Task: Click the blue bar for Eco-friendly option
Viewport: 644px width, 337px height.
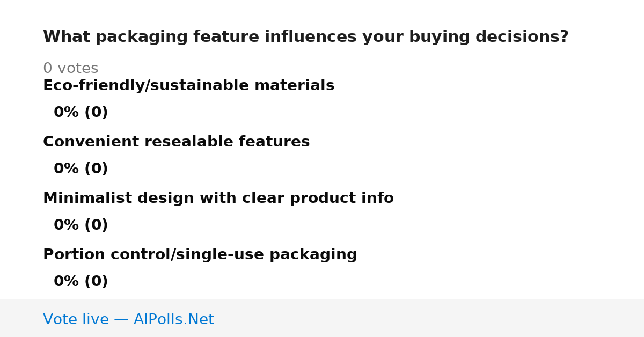Action: pyautogui.click(x=43, y=113)
